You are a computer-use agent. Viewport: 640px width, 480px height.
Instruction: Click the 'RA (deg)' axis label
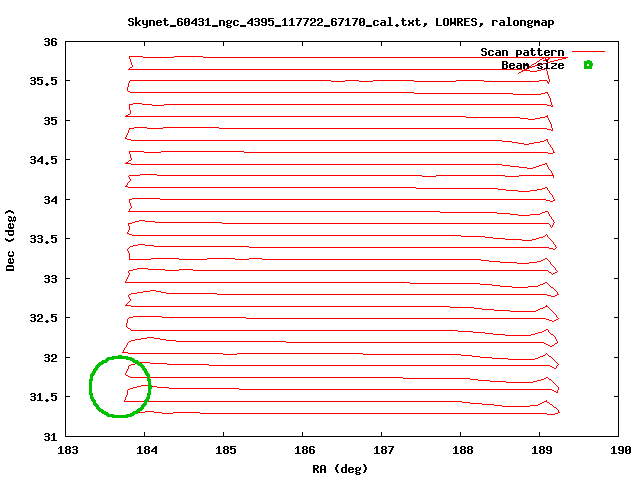[x=340, y=469]
